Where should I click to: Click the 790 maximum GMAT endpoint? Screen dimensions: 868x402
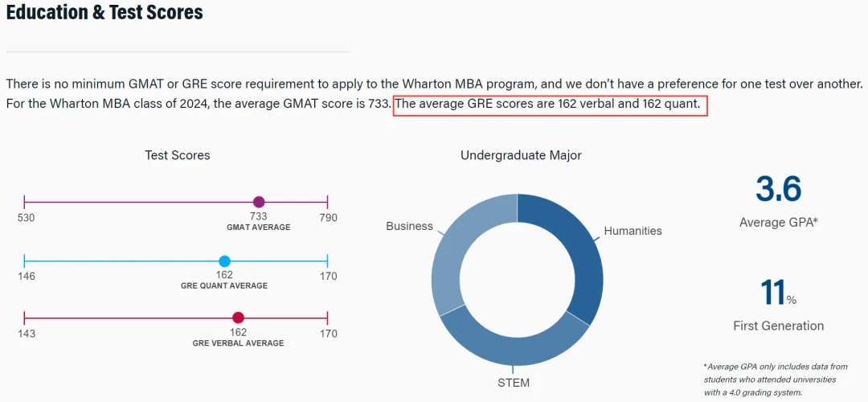328,218
